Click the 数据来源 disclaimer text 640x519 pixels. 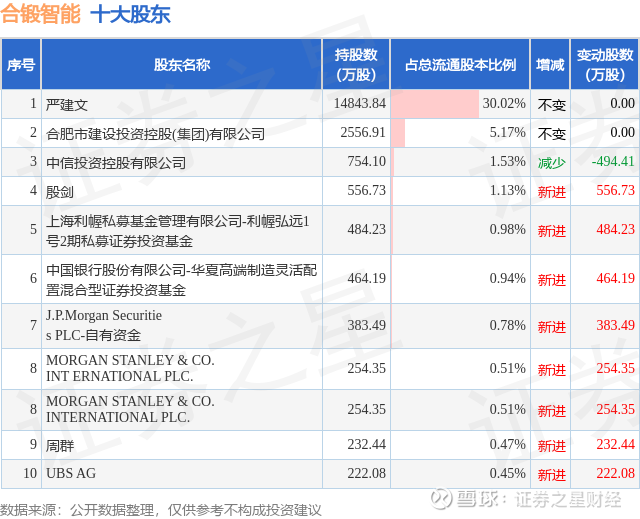160,510
